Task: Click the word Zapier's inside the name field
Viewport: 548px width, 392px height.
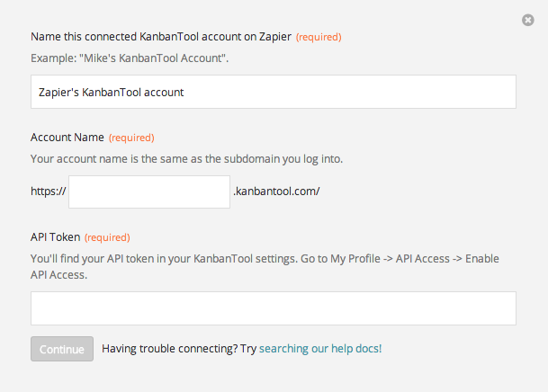Action: click(x=58, y=92)
